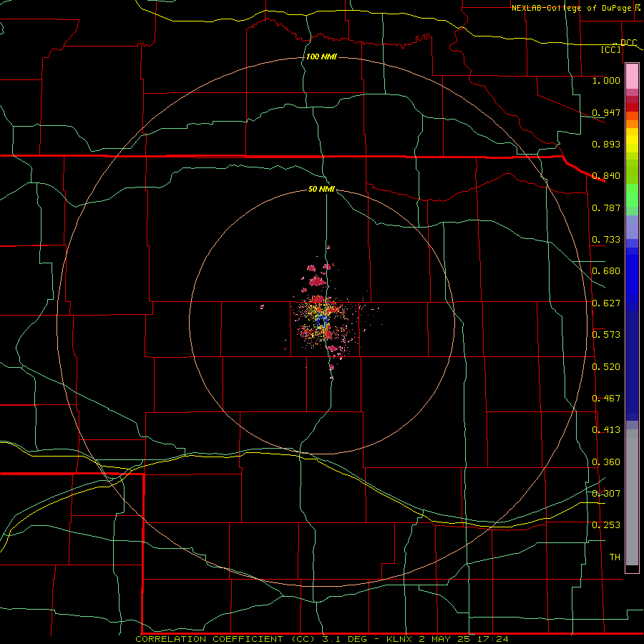Click the [CC] legend header
This screenshot has width=644, height=644.
tap(611, 49)
